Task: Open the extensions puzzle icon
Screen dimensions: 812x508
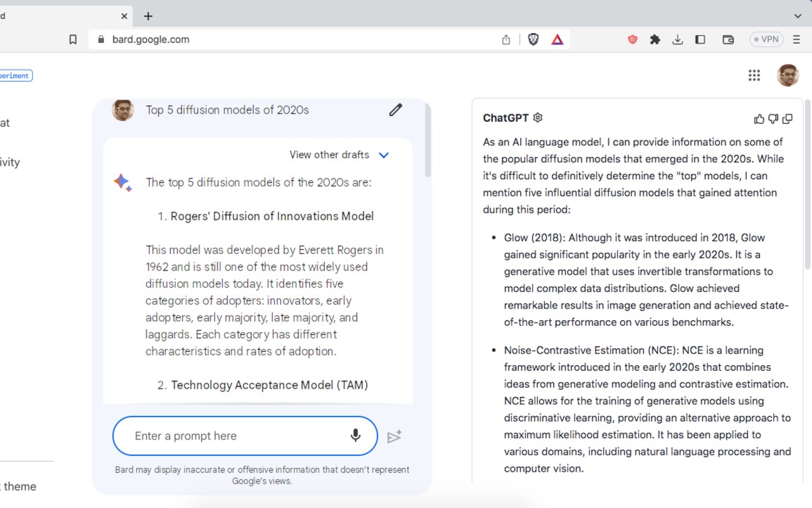Action: [x=655, y=39]
